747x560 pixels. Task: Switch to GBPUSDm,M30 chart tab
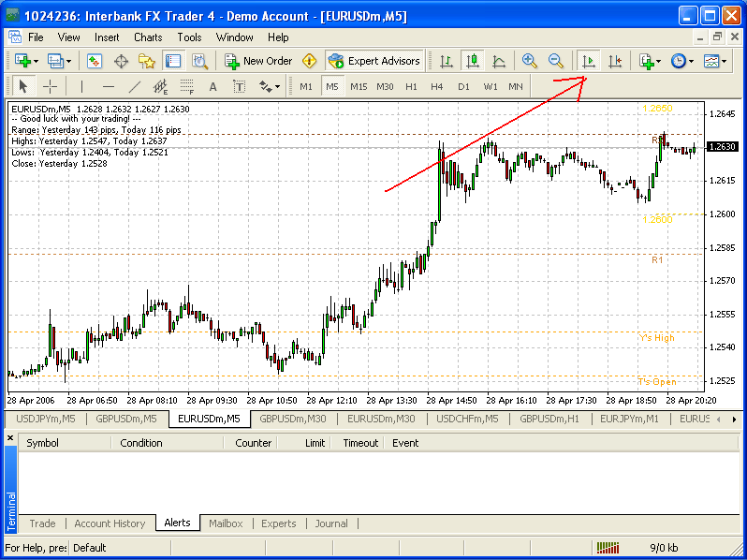(293, 419)
